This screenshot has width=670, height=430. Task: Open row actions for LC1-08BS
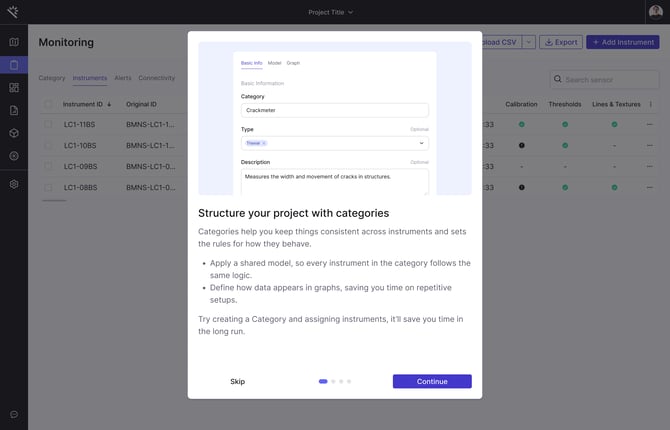pos(650,187)
